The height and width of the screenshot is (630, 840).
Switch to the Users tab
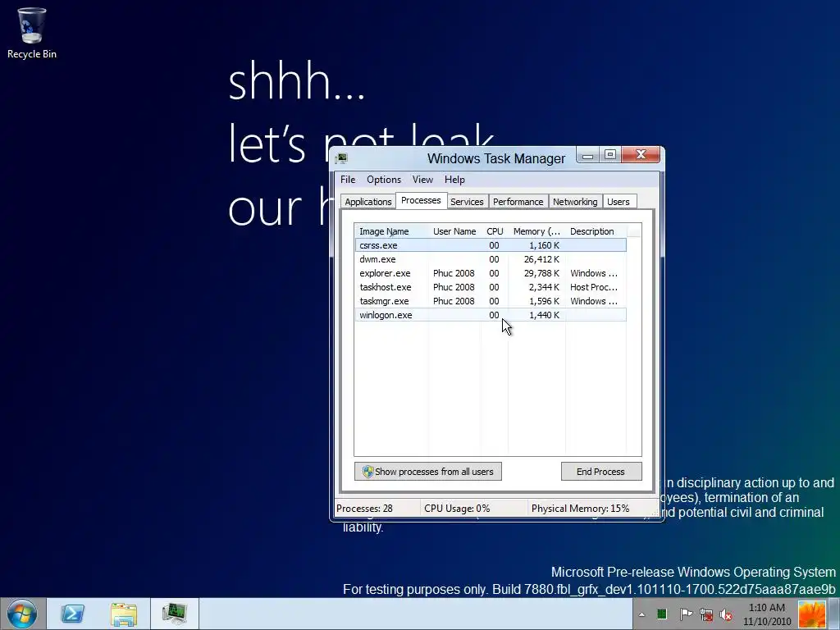619,202
